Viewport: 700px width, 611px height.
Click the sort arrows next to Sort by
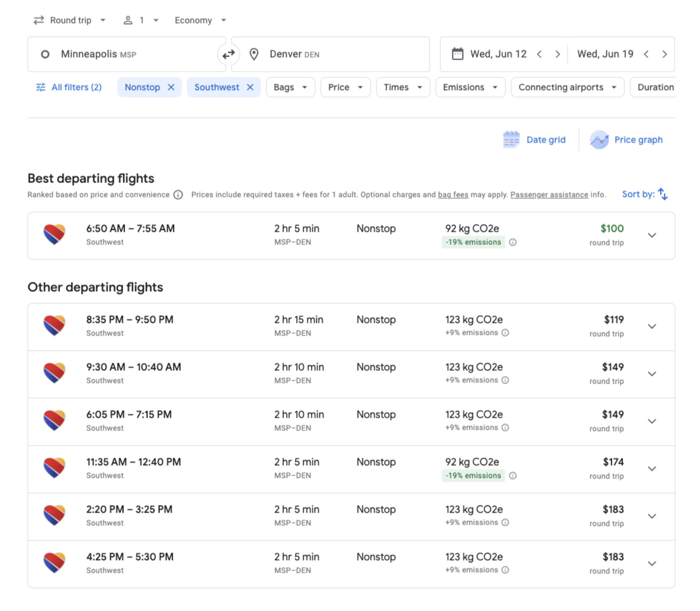pyautogui.click(x=663, y=194)
